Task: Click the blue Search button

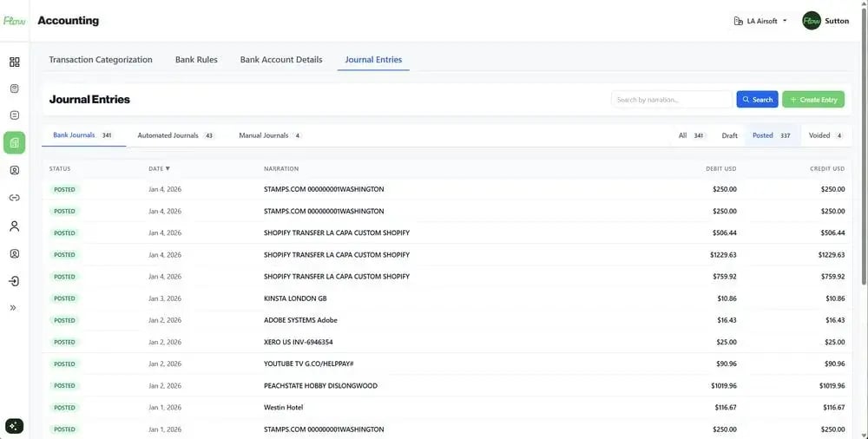Action: tap(757, 100)
